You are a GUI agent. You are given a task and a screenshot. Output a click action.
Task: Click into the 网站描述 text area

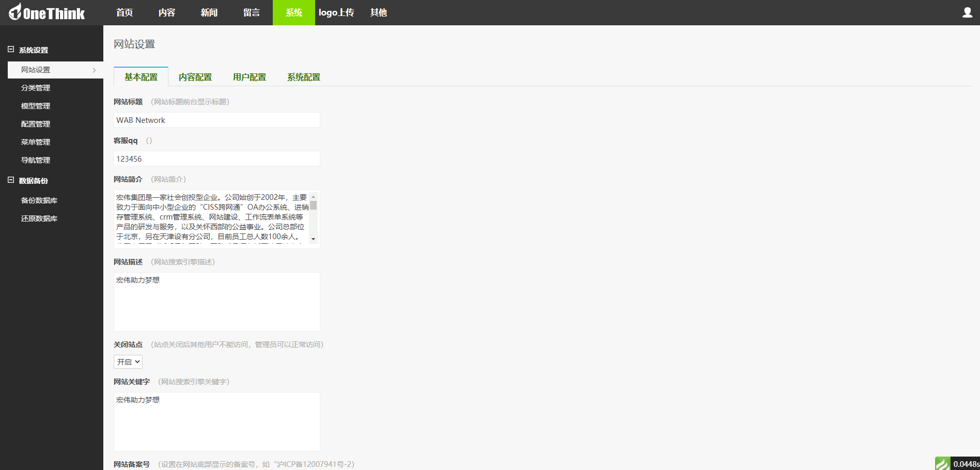coord(217,302)
